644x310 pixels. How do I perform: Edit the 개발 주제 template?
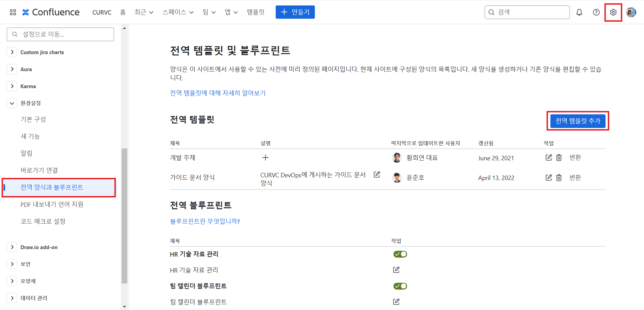(548, 158)
